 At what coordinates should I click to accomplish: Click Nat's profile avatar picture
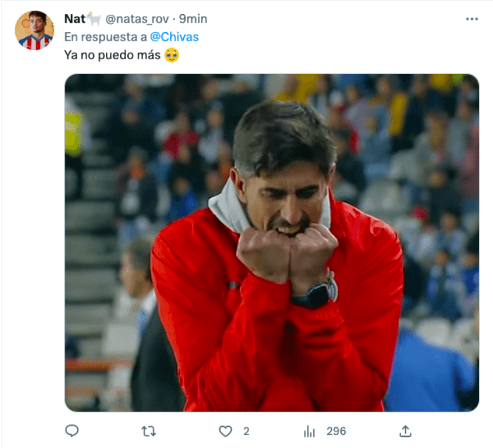(34, 30)
